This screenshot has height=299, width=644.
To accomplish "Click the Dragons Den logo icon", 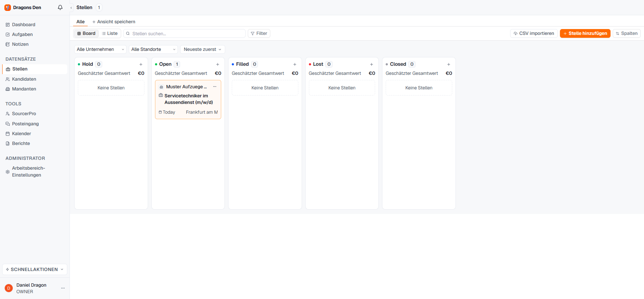I will 8,8.
